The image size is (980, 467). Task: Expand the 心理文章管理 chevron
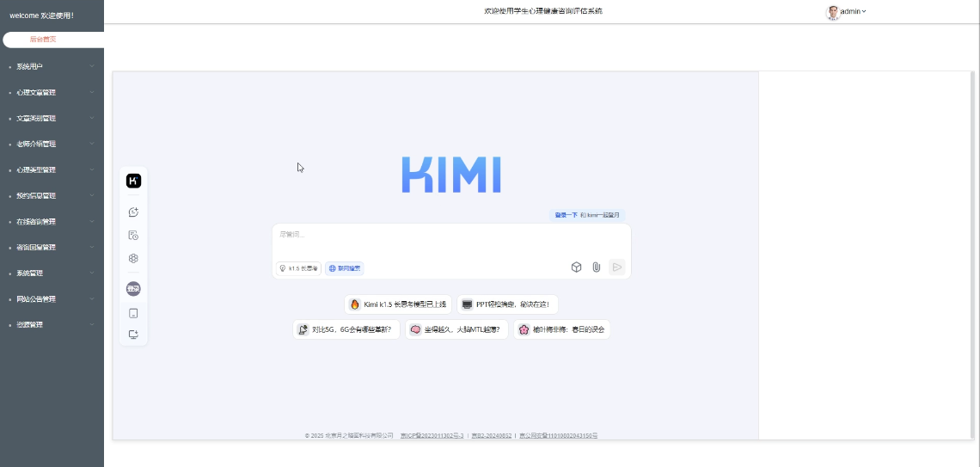click(92, 92)
